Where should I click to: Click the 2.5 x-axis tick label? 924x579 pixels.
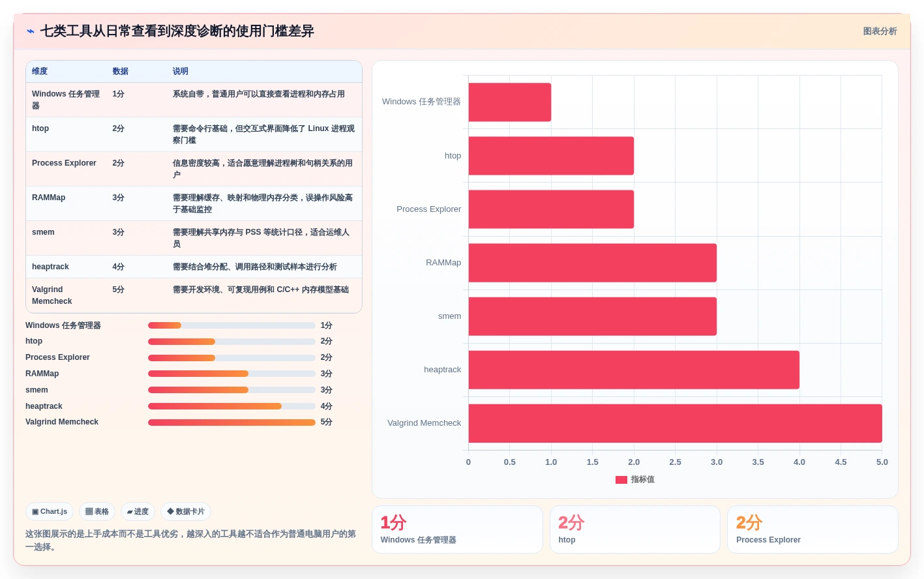click(675, 462)
